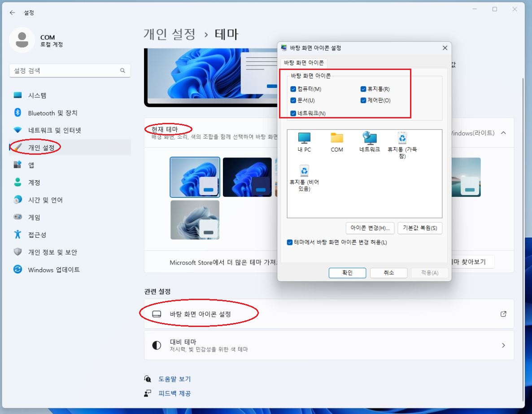532x414 pixels.
Task: Select the COM folder icon
Action: (336, 139)
